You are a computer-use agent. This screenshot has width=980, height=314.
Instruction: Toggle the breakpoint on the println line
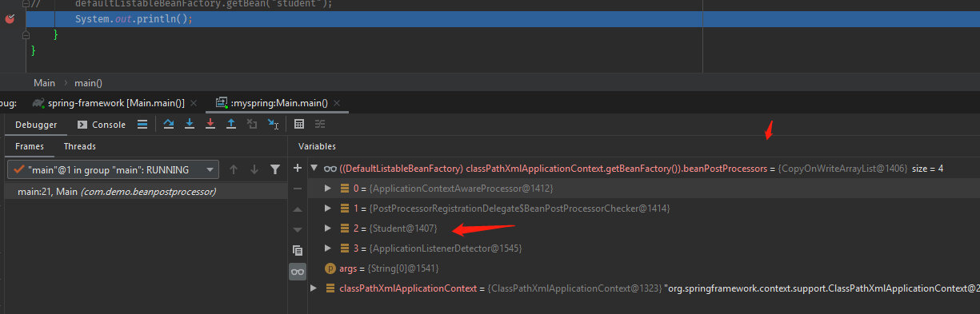click(10, 19)
